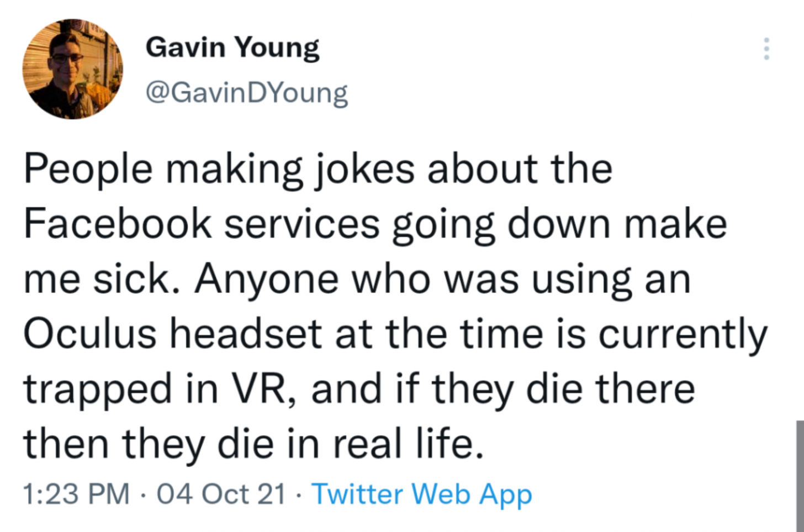
Task: Click Gavin Young's profile picture
Action: (x=72, y=69)
